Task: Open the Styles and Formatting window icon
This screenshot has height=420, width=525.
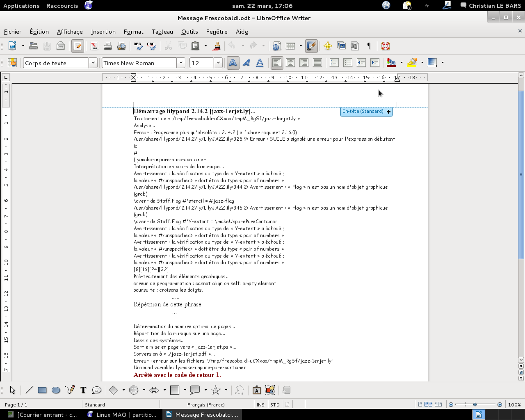Action: click(x=12, y=63)
